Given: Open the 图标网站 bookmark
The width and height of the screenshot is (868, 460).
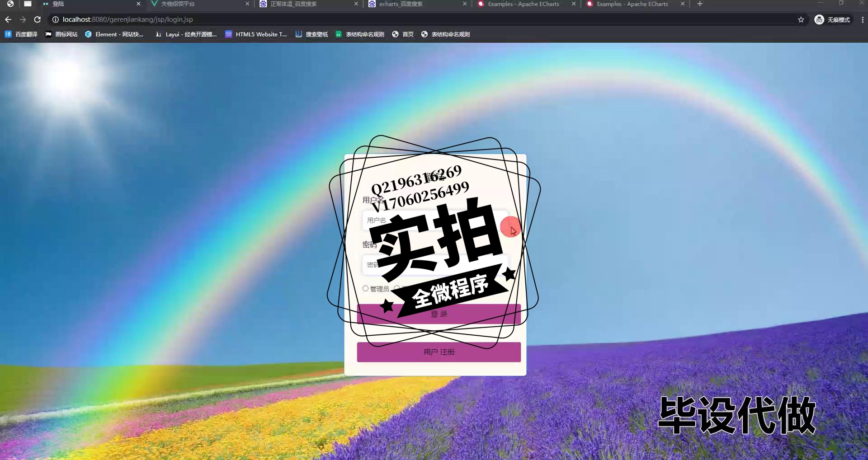Looking at the screenshot, I should pyautogui.click(x=61, y=34).
